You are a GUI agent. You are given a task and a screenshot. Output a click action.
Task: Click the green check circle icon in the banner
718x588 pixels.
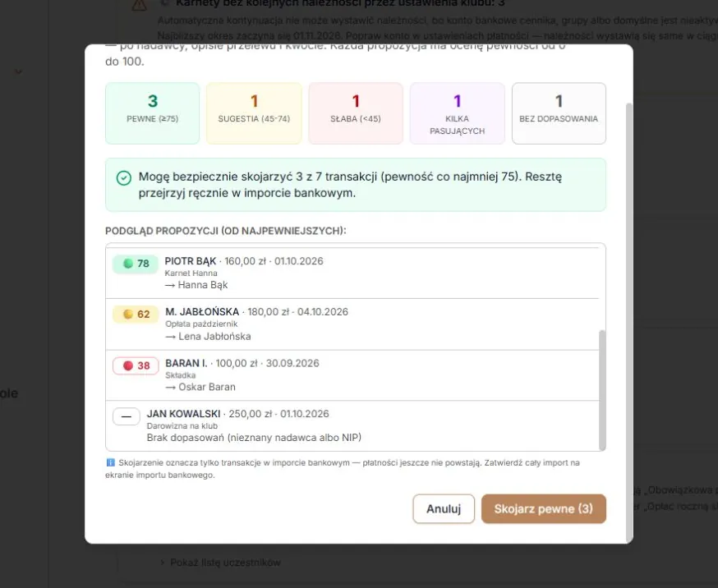(123, 177)
